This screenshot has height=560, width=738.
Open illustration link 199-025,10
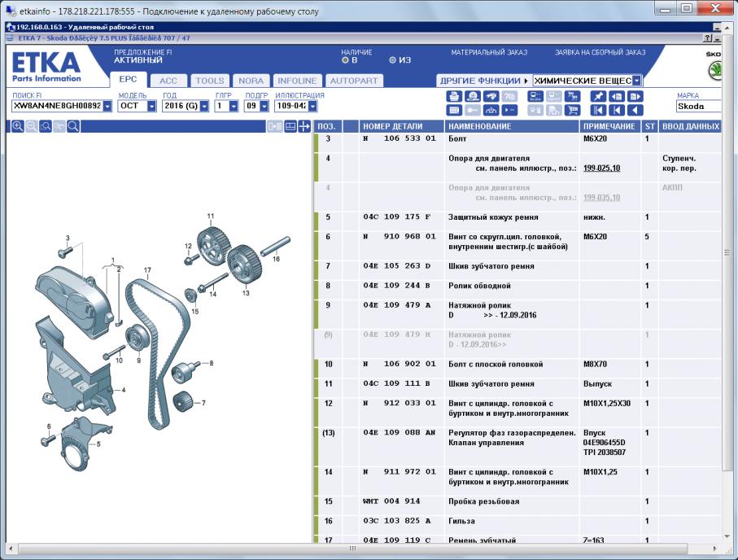[x=601, y=168]
